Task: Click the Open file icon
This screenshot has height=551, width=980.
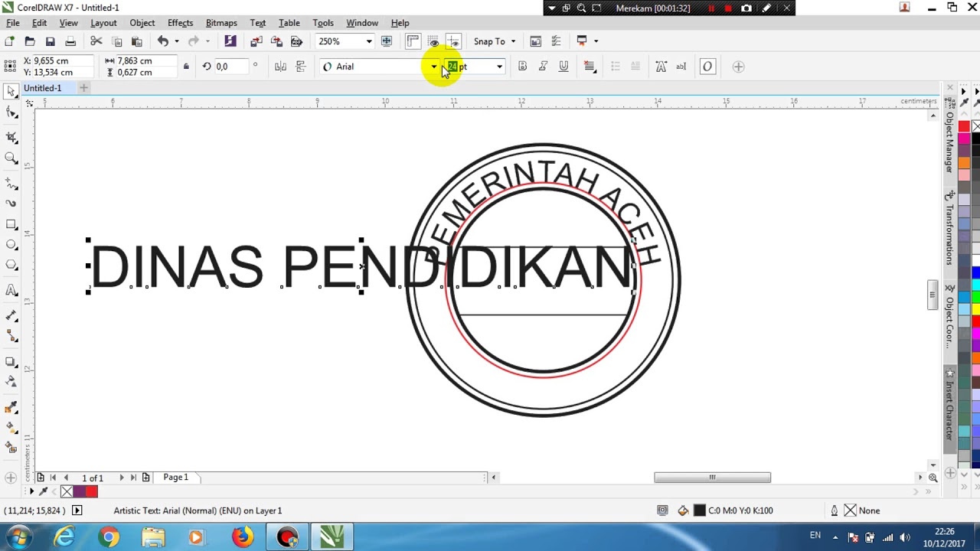Action: [30, 41]
